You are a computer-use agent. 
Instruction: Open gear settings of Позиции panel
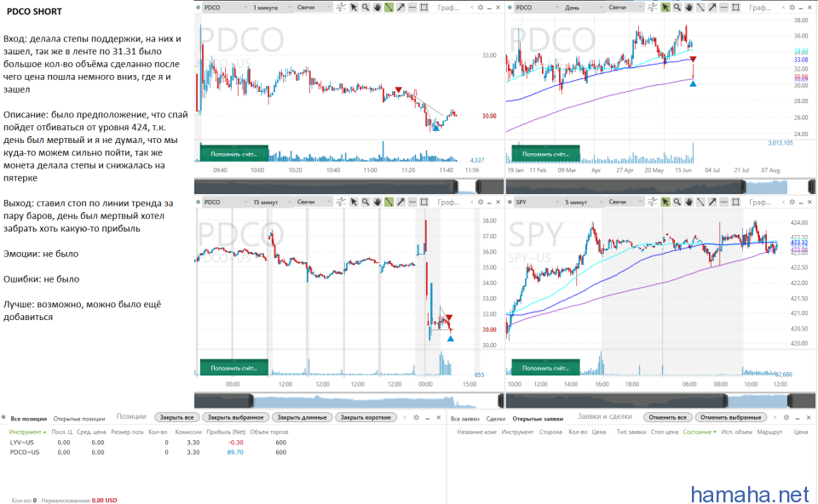pyautogui.click(x=416, y=417)
